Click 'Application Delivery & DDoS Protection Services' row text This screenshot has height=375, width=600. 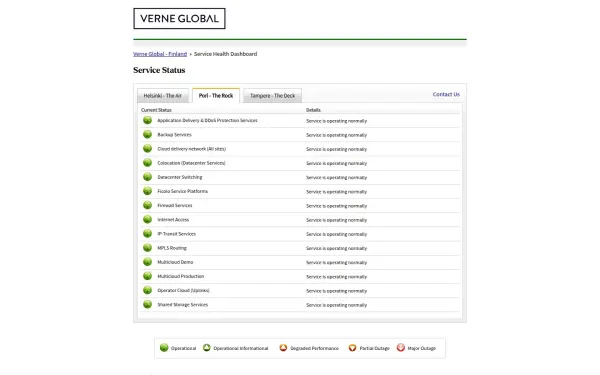(207, 120)
